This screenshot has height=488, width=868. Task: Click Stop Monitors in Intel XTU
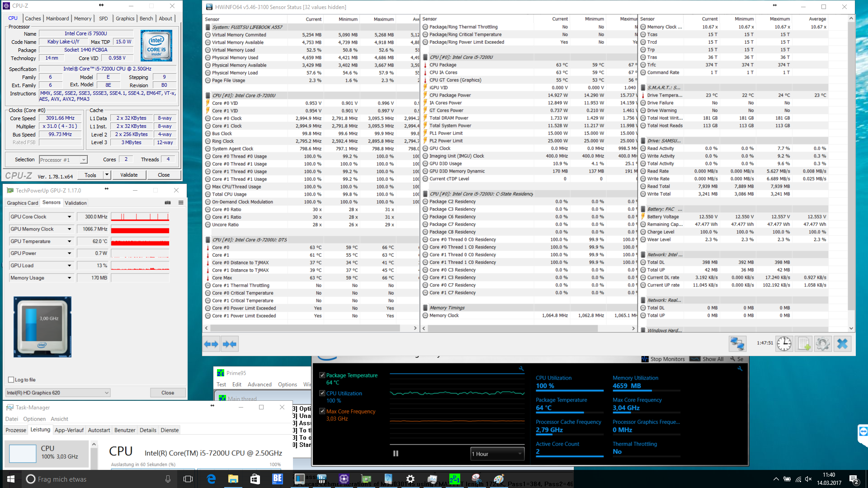(663, 359)
